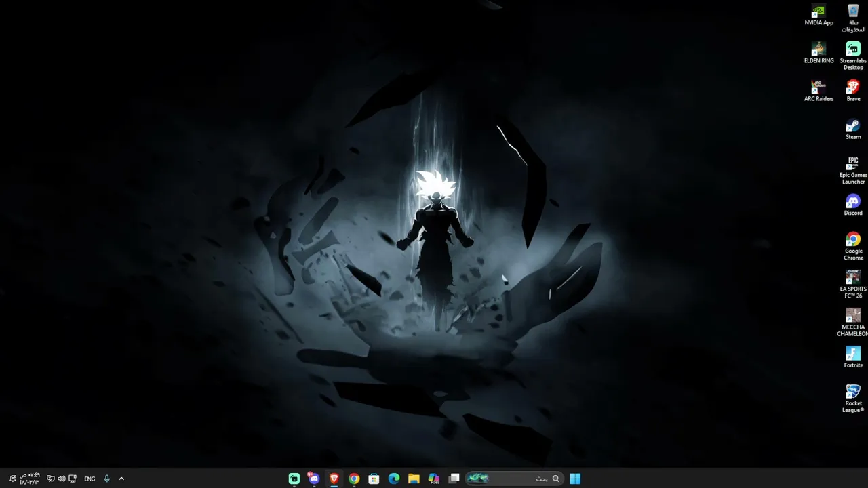
Task: Switch the ENG input language
Action: point(90,479)
